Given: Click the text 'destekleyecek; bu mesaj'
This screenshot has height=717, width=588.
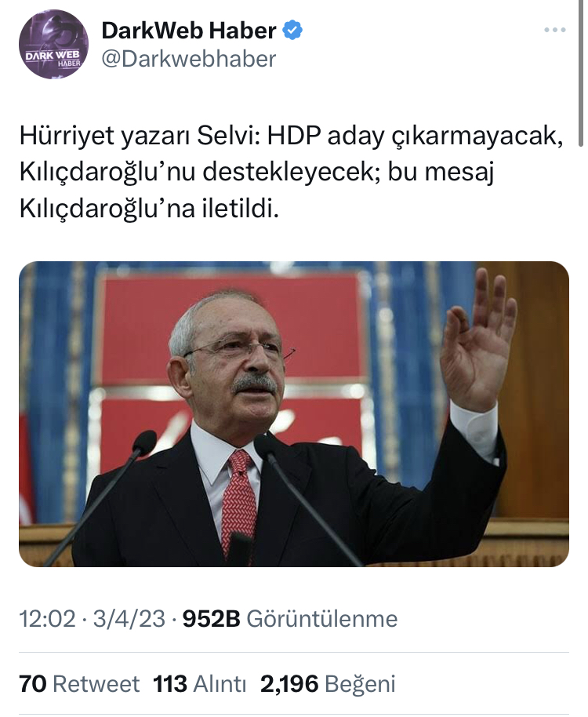Looking at the screenshot, I should (x=348, y=173).
